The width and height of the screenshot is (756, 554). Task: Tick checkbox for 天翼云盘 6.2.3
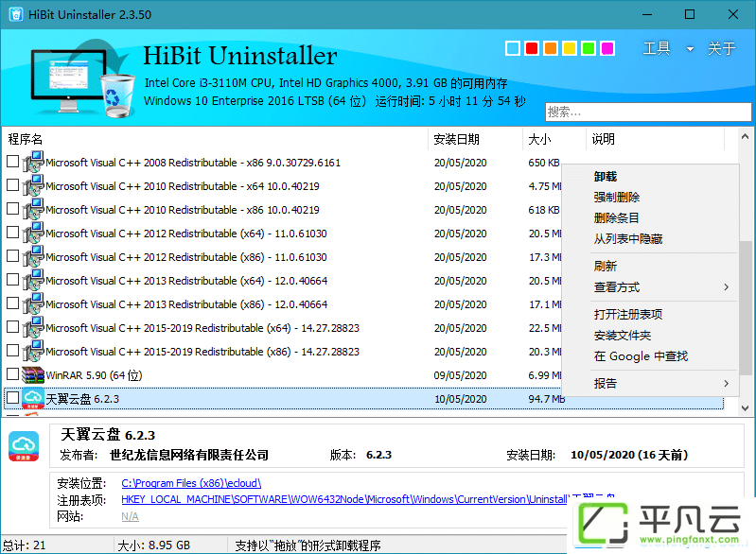[12, 397]
